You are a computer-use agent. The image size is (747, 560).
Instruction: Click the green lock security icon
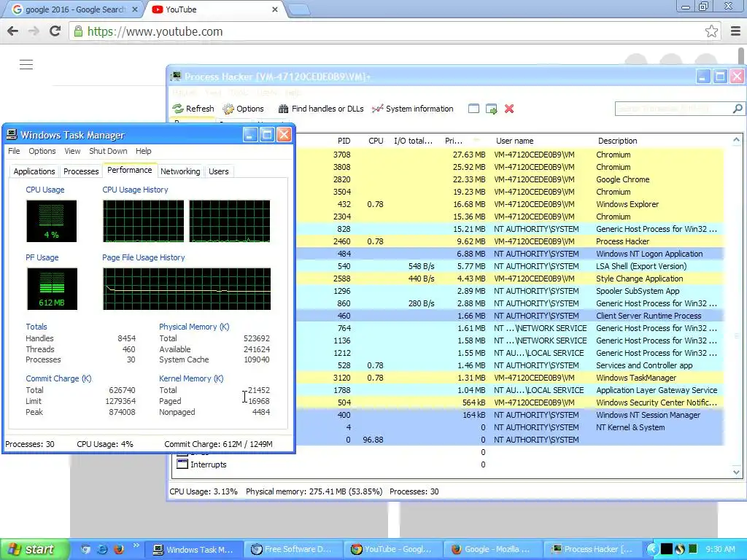(x=78, y=31)
